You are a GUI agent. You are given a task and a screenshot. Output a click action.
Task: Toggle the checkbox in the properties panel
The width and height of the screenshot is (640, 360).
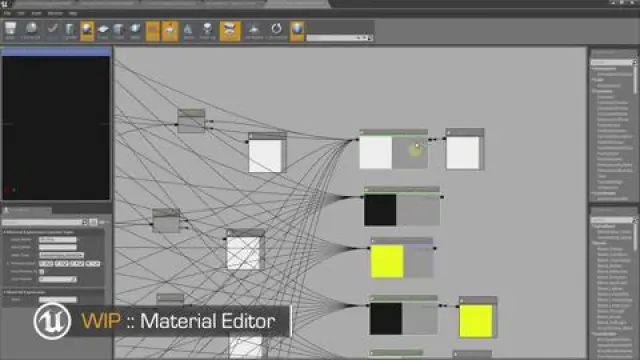coord(42,271)
